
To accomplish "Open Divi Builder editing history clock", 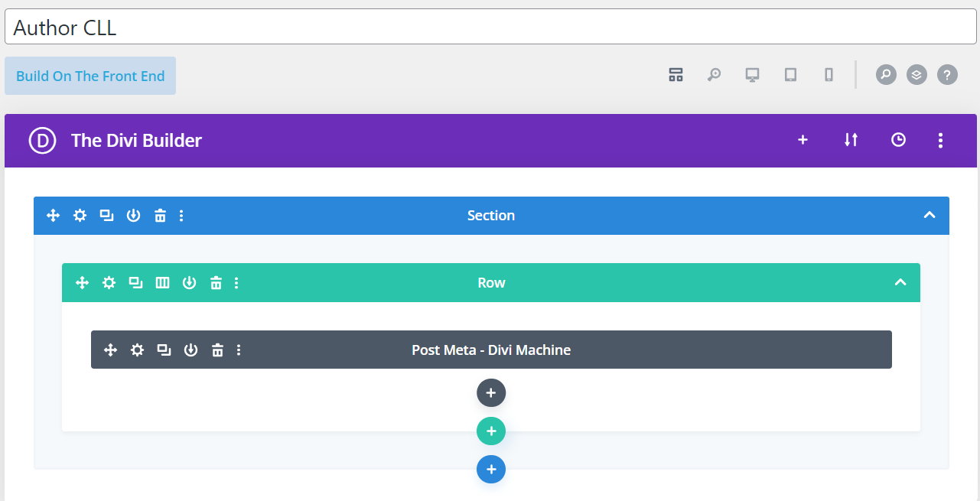I will click(x=898, y=140).
